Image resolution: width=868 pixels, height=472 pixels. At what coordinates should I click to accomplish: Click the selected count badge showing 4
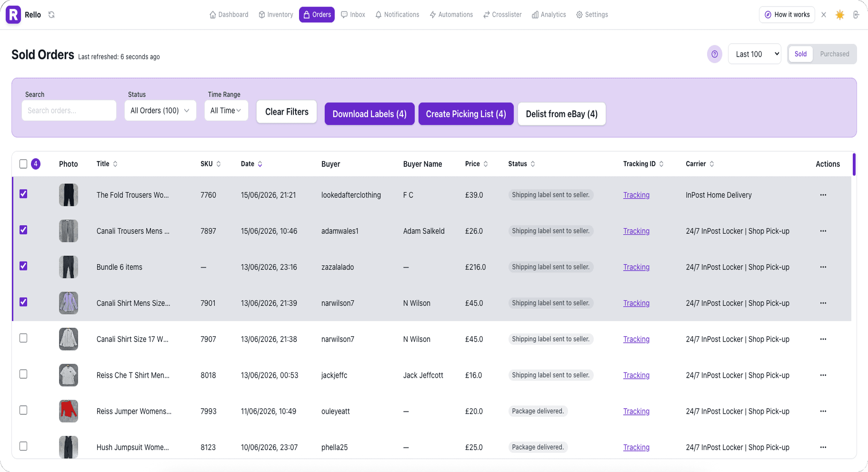coord(36,164)
